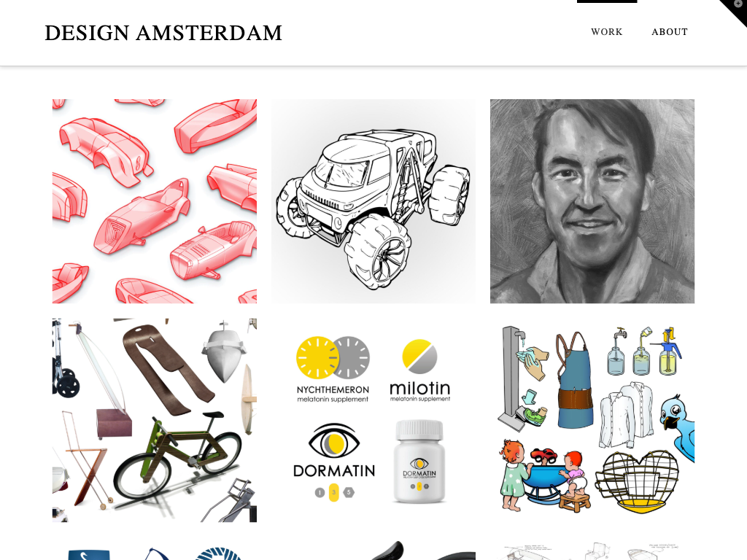Open the partially visible blue logos thumbnail
Viewport: 747px width, 560px height.
coord(155,548)
